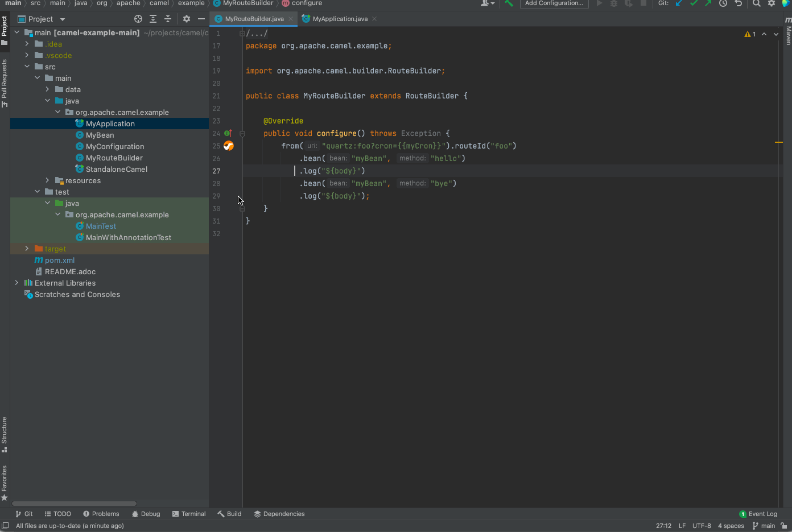Expand the target folder
The image size is (792, 532).
27,249
